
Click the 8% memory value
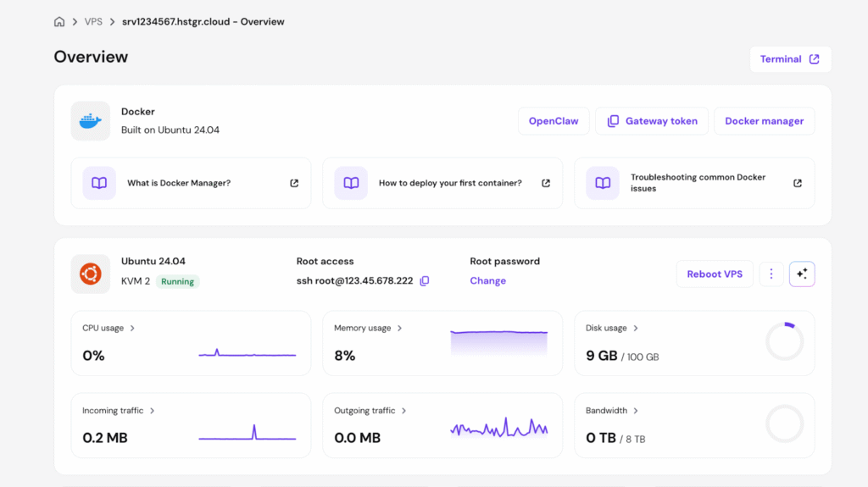click(345, 356)
